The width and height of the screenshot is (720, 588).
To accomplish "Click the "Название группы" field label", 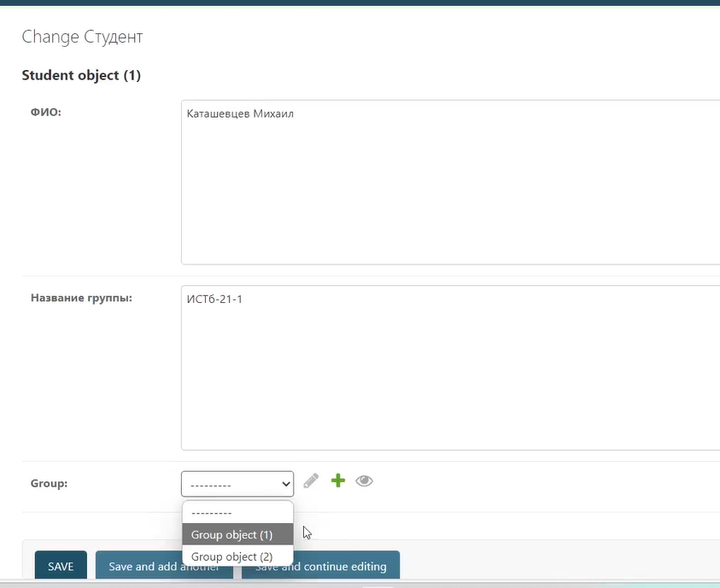I will [81, 298].
